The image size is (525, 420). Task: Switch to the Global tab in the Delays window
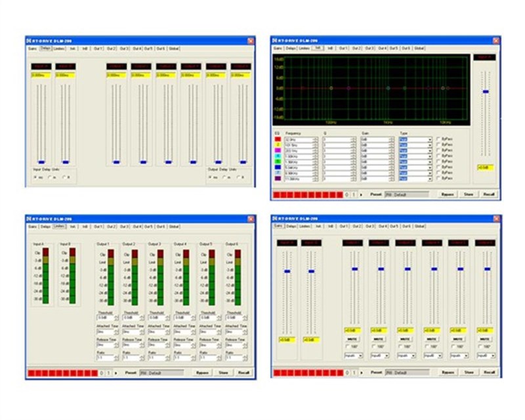pos(174,49)
